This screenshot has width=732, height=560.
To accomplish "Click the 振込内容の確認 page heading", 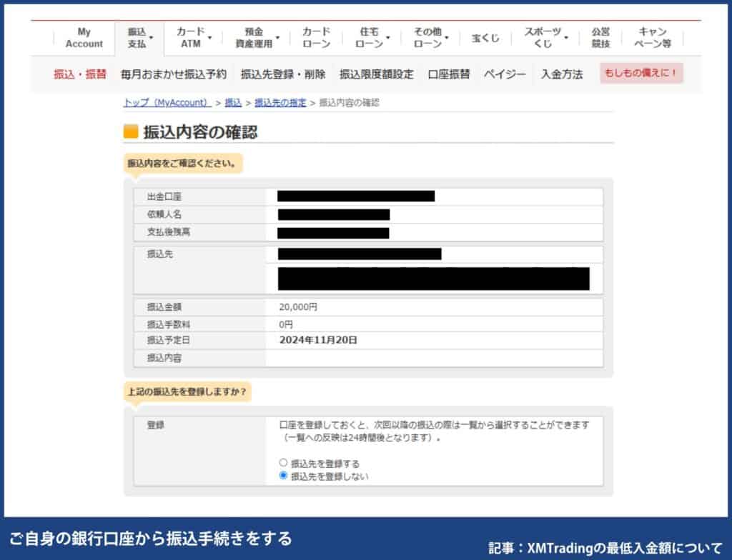I will coord(200,133).
